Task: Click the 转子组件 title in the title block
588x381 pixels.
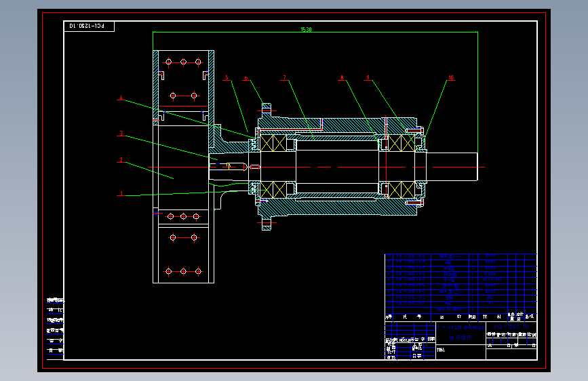Action: point(460,338)
